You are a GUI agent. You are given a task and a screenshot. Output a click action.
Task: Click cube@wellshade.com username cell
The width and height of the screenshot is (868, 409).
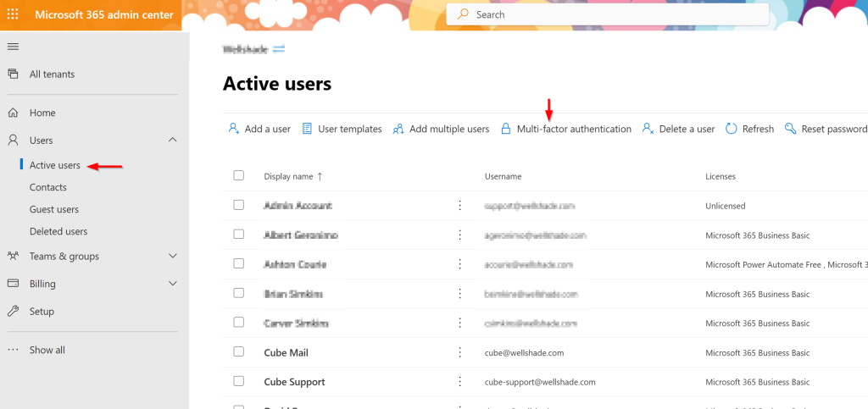tap(524, 352)
